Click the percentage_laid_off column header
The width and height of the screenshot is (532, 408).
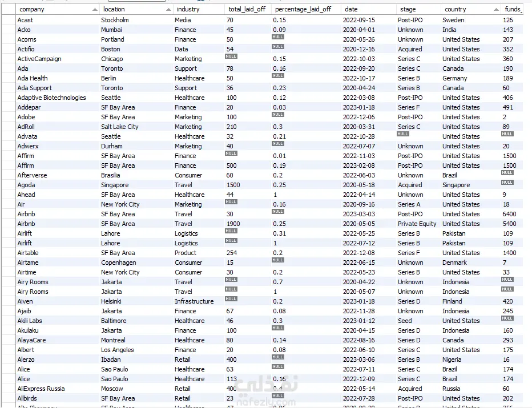pyautogui.click(x=306, y=9)
